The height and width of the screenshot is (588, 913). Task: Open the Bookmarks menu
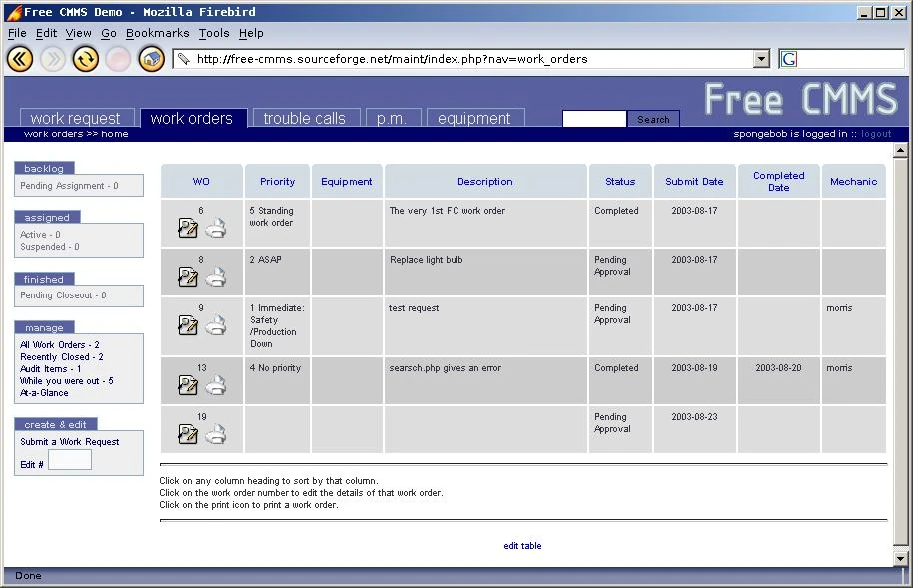157,33
